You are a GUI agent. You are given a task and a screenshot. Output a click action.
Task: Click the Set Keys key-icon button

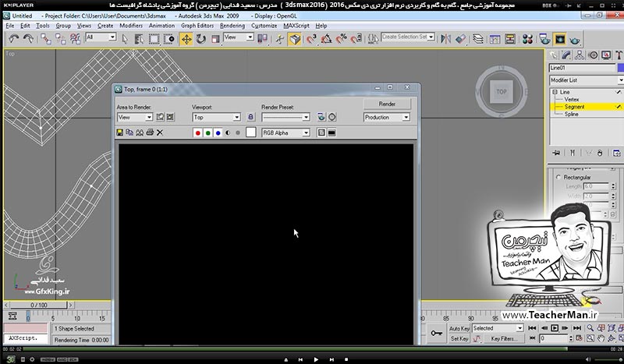tap(437, 334)
